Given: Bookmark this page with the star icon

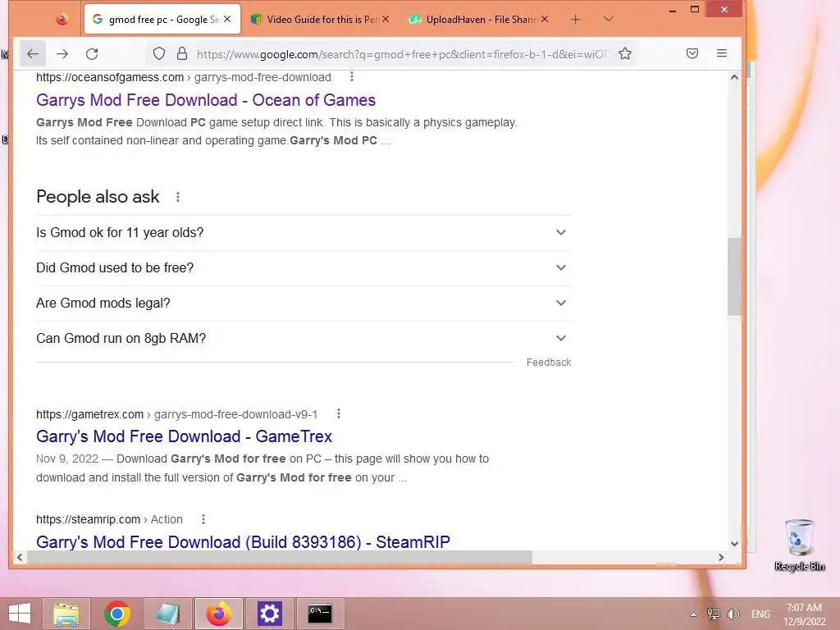Looking at the screenshot, I should point(624,53).
